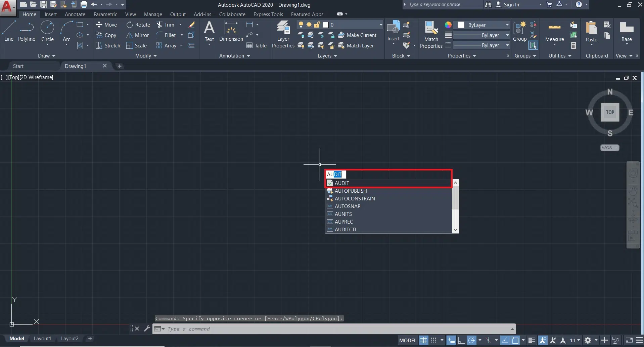
Task: Open the layer name dropdown list
Action: pos(380,25)
